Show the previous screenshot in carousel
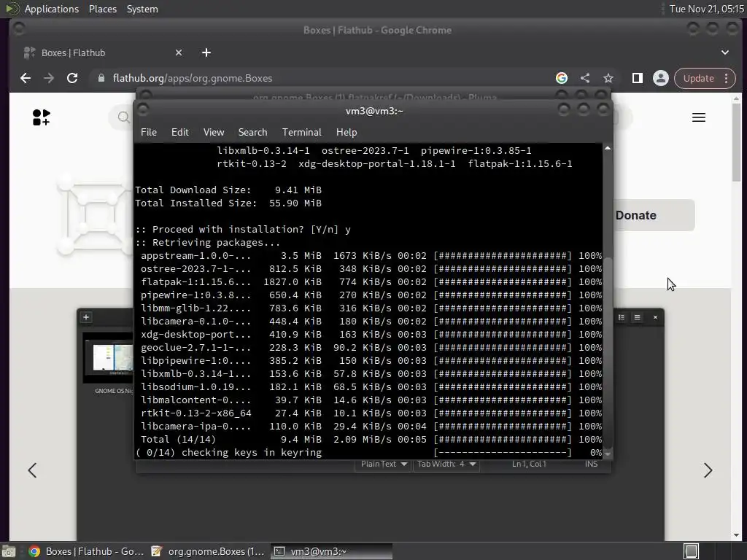The width and height of the screenshot is (747, 560). [32, 470]
